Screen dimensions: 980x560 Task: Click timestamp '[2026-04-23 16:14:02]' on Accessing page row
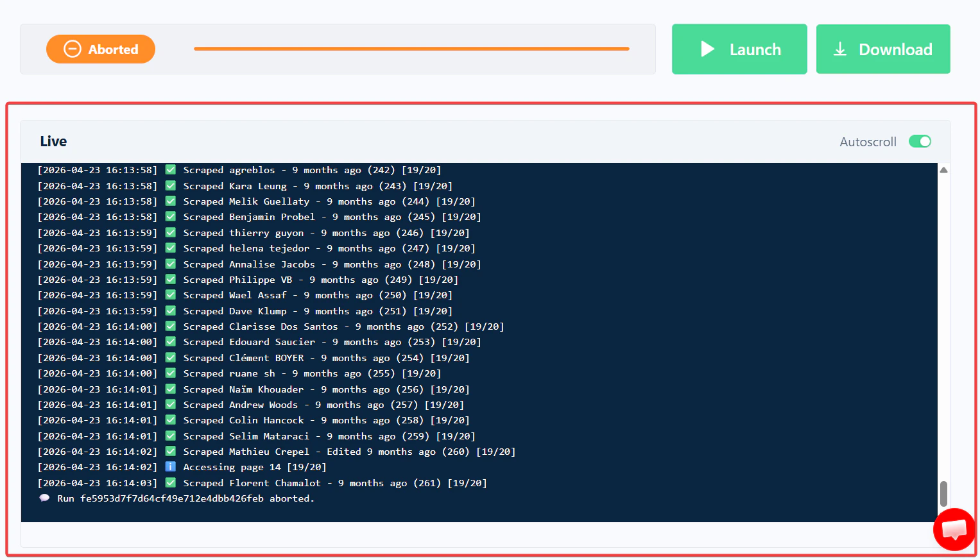pyautogui.click(x=97, y=467)
